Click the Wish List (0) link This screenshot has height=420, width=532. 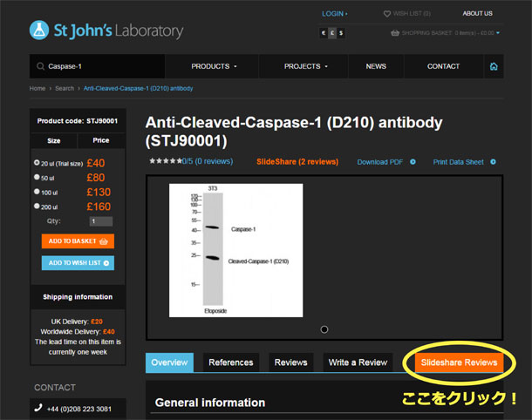point(412,14)
